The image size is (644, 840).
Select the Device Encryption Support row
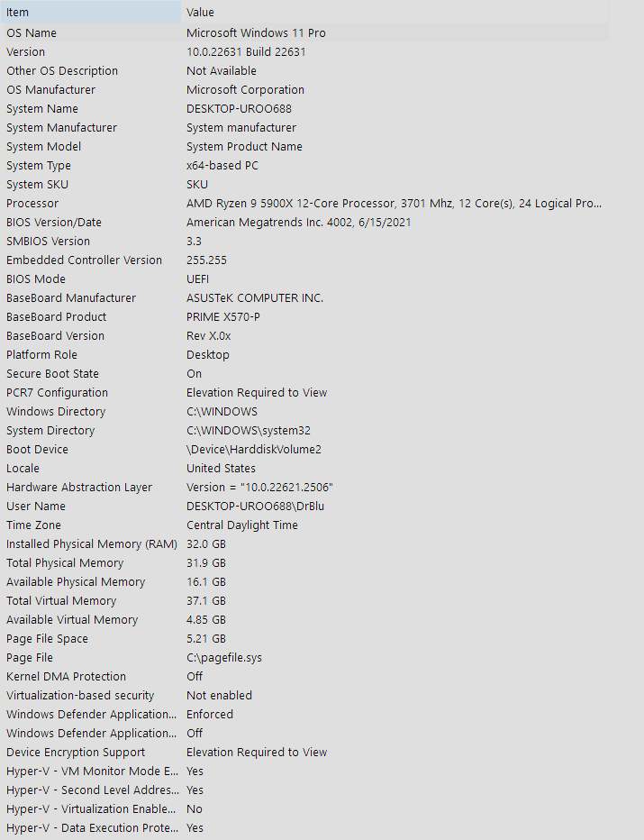click(304, 753)
